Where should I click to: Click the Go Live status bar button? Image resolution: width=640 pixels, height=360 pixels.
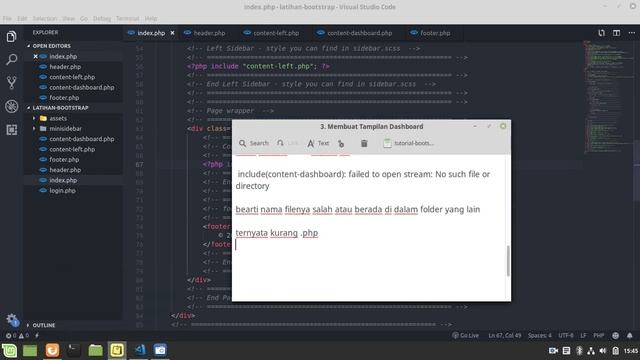[x=465, y=336]
